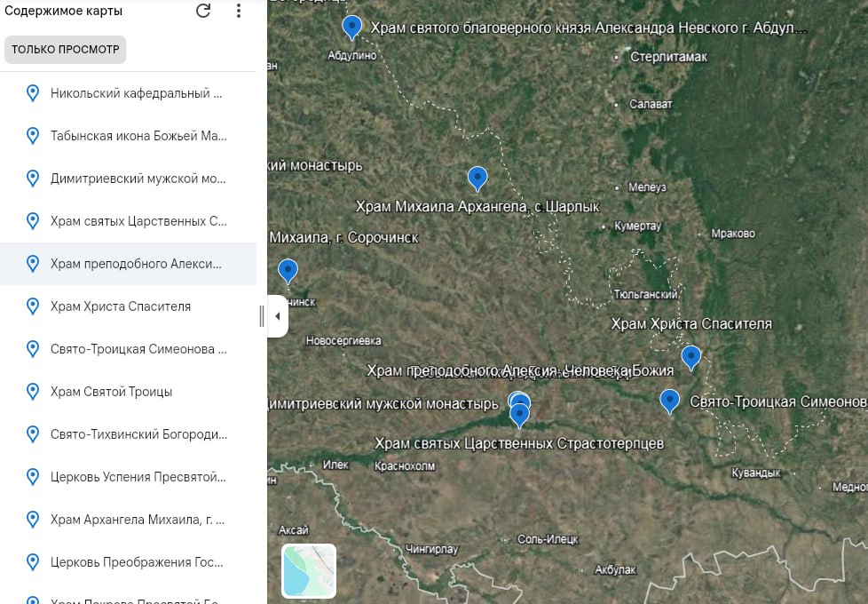Collapse the side panel with arrow

[x=277, y=316]
